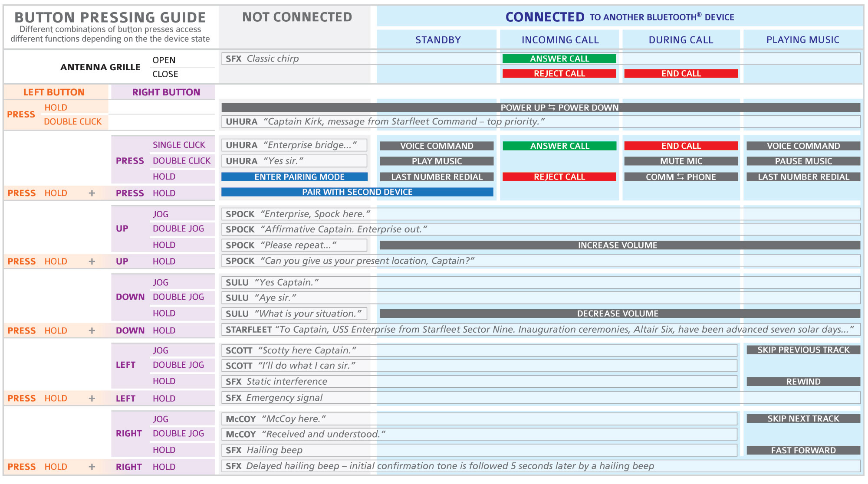The image size is (868, 484).
Task: Click 'SULU Aye sir.' entry
Action: pos(541,298)
